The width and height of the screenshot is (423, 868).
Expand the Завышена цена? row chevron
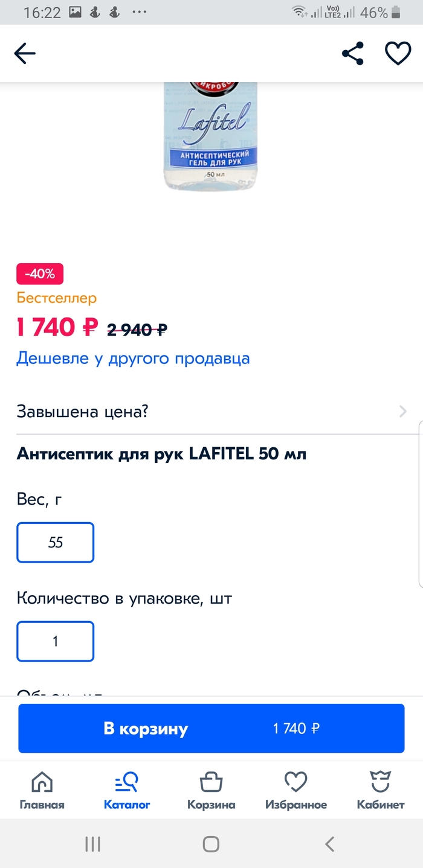403,412
